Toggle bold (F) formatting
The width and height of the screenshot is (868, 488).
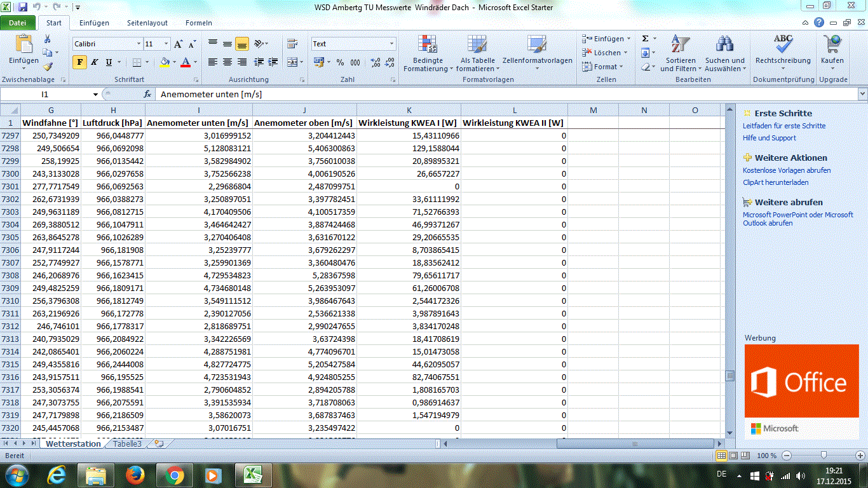point(79,62)
